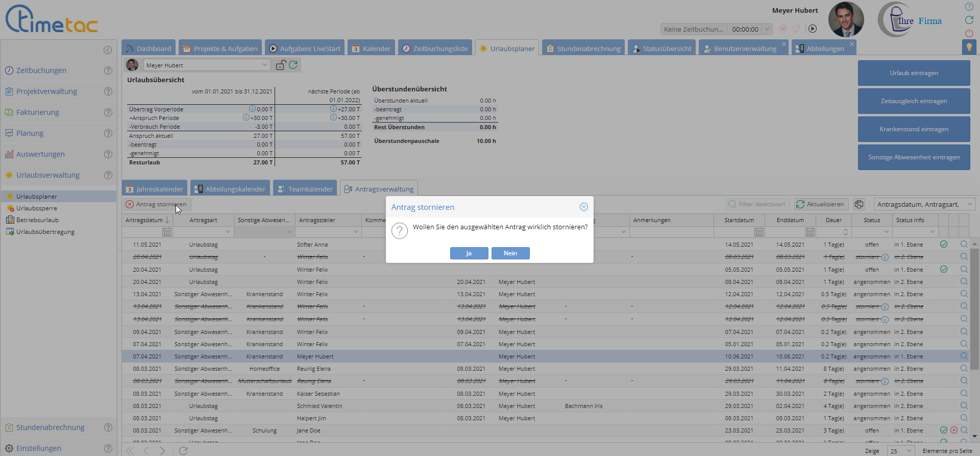The image size is (980, 456).
Task: Click the lock icon next to user selector
Action: [x=280, y=65]
